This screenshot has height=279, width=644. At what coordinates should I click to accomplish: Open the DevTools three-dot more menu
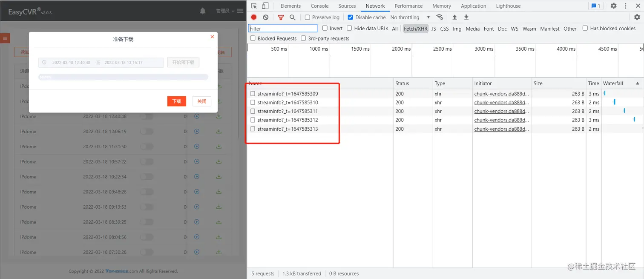(x=626, y=6)
